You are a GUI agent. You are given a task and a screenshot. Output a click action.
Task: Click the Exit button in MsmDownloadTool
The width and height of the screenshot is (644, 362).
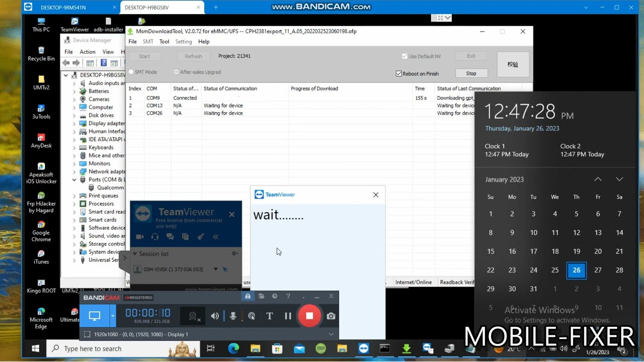tap(471, 56)
